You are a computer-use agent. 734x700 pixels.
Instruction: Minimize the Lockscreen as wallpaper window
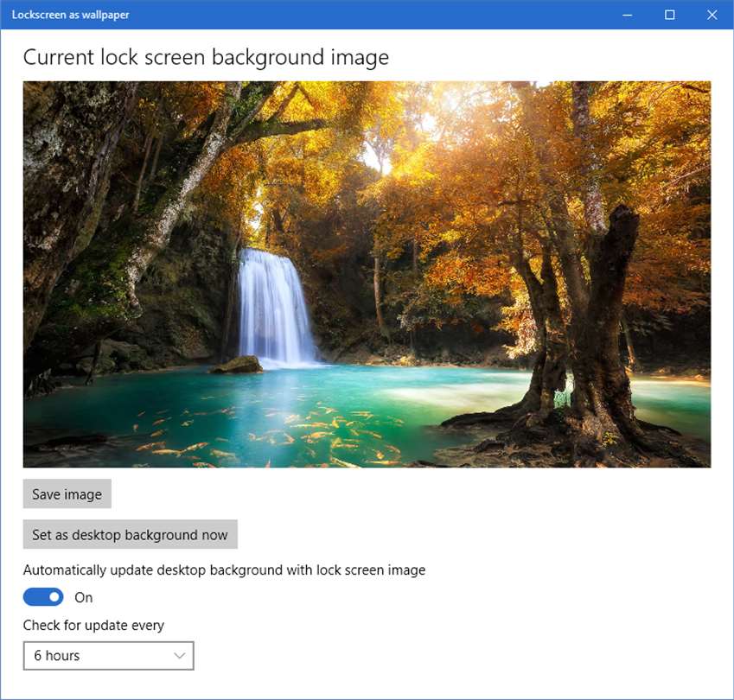(628, 15)
